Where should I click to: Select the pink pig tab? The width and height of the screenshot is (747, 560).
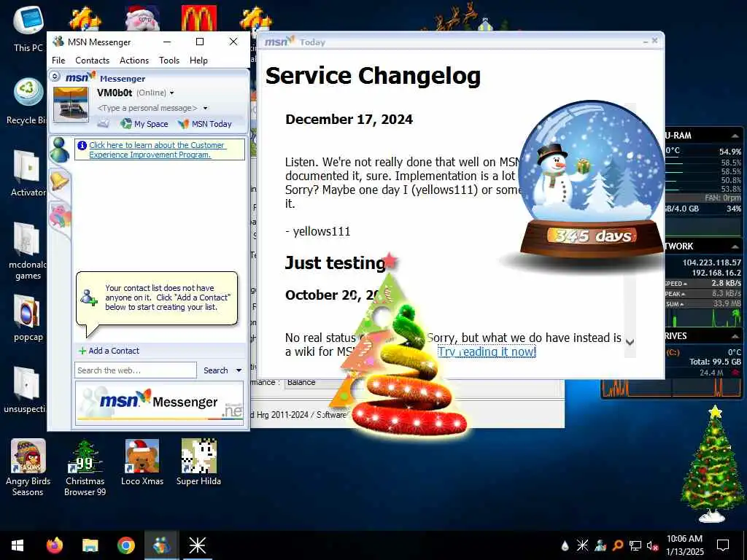(x=60, y=214)
